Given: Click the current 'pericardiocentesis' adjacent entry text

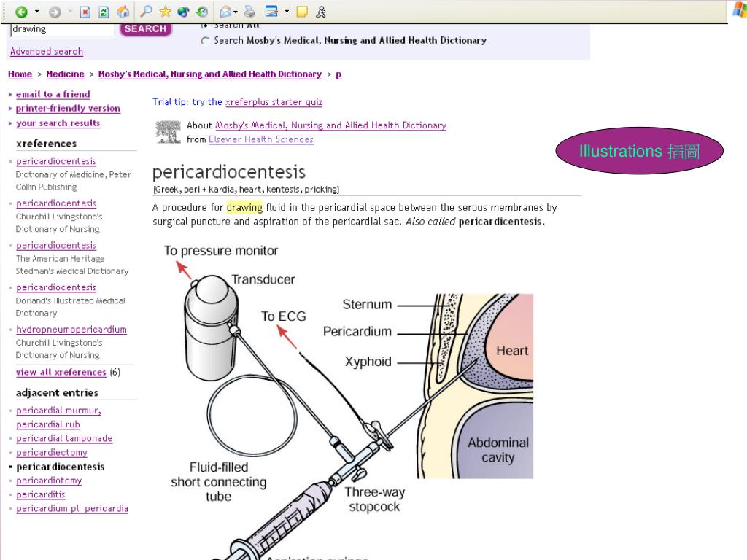Looking at the screenshot, I should 61,467.
